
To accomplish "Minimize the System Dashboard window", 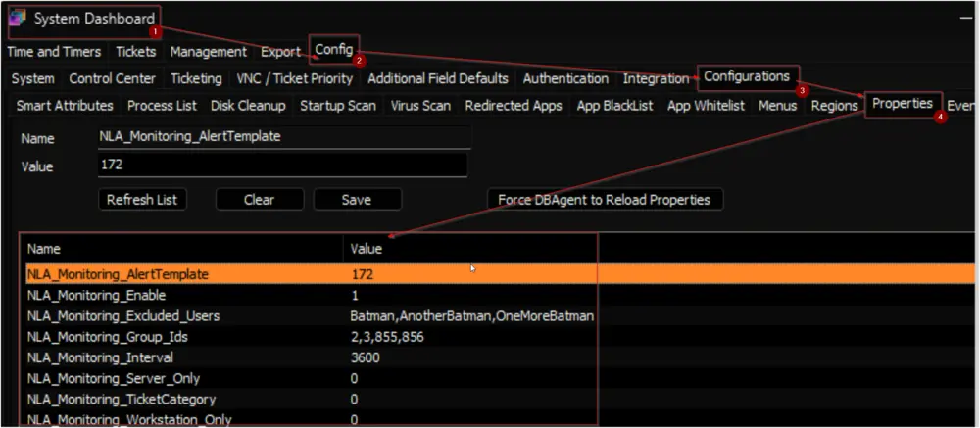I will click(966, 20).
